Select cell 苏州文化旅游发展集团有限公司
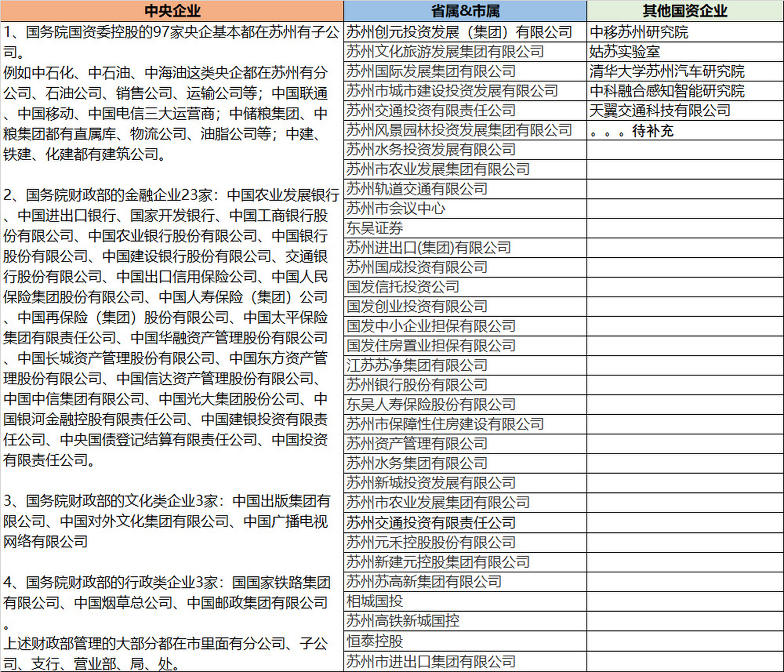 coord(465,51)
